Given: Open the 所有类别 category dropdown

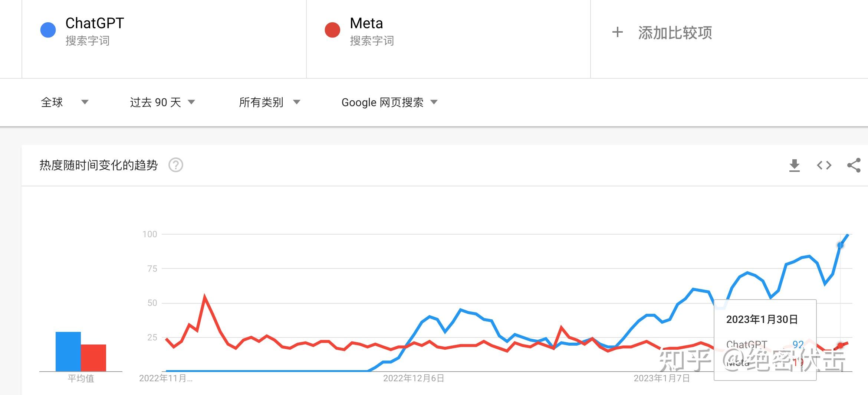Looking at the screenshot, I should click(x=269, y=102).
